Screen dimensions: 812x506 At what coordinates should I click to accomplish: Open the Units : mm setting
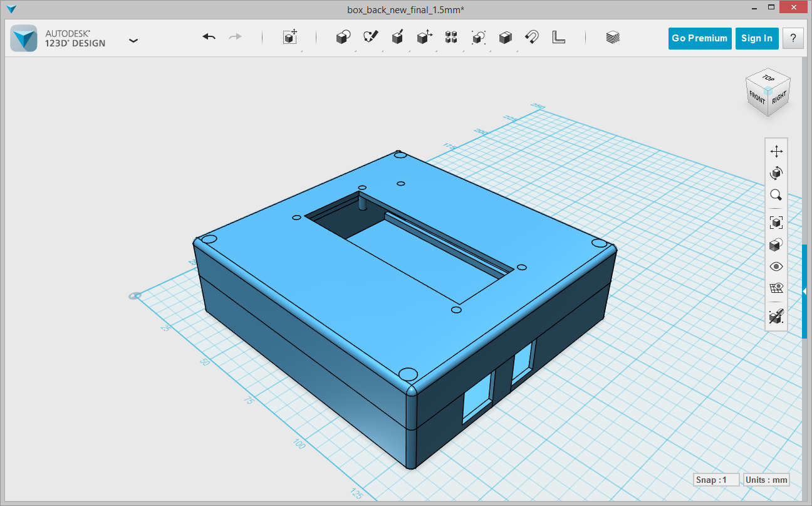(x=766, y=480)
